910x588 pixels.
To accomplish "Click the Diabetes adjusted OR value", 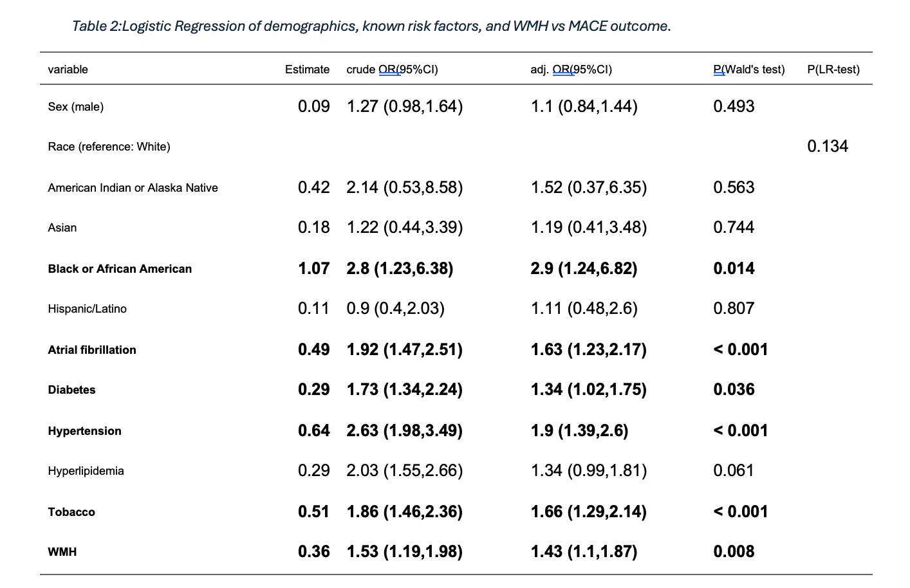I will pyautogui.click(x=588, y=390).
